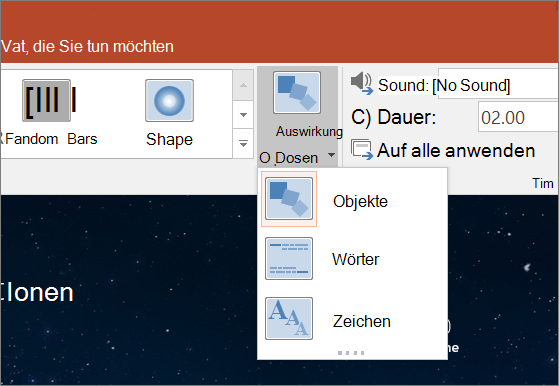Screen dimensions: 559x386
Task: Apply transition with Auf alle anwenden
Action: [443, 150]
